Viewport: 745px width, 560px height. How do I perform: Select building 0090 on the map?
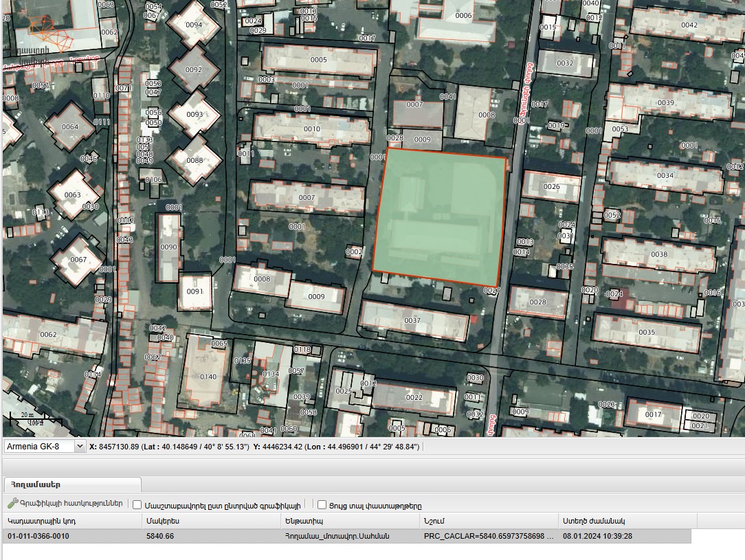(x=168, y=247)
